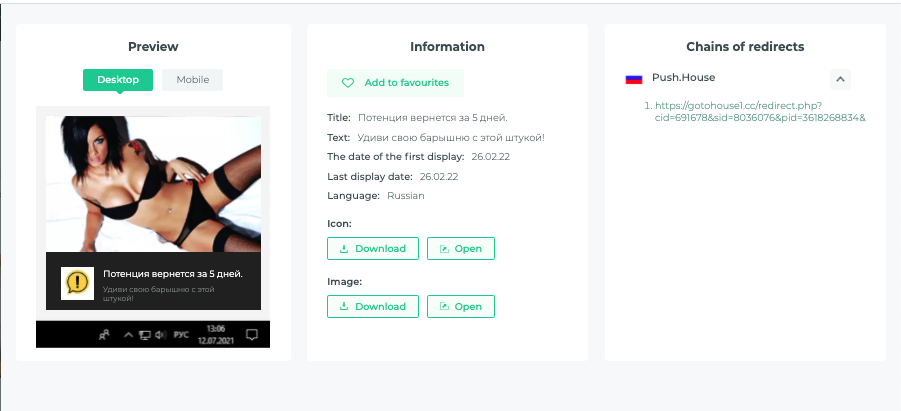
Task: Click the title value 'Потенция вернется за 5 дней.'
Action: pyautogui.click(x=433, y=118)
